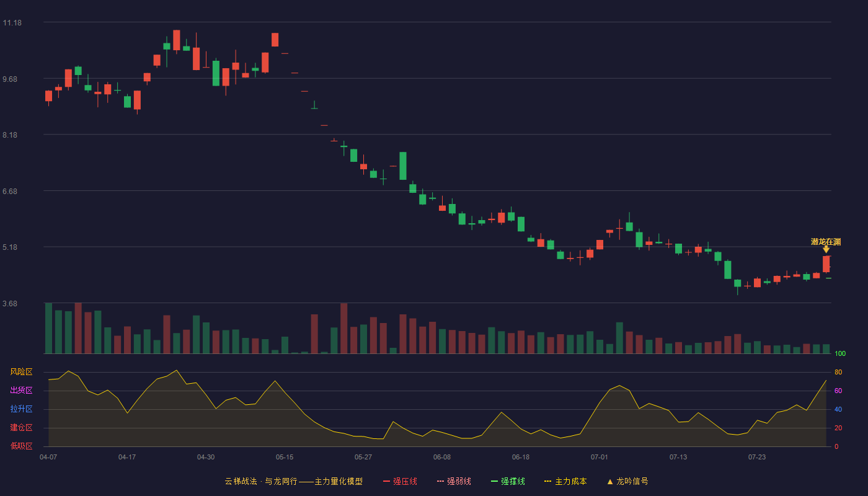Toggle the 强弱线 legend series
This screenshot has width=868, height=496.
pos(454,481)
